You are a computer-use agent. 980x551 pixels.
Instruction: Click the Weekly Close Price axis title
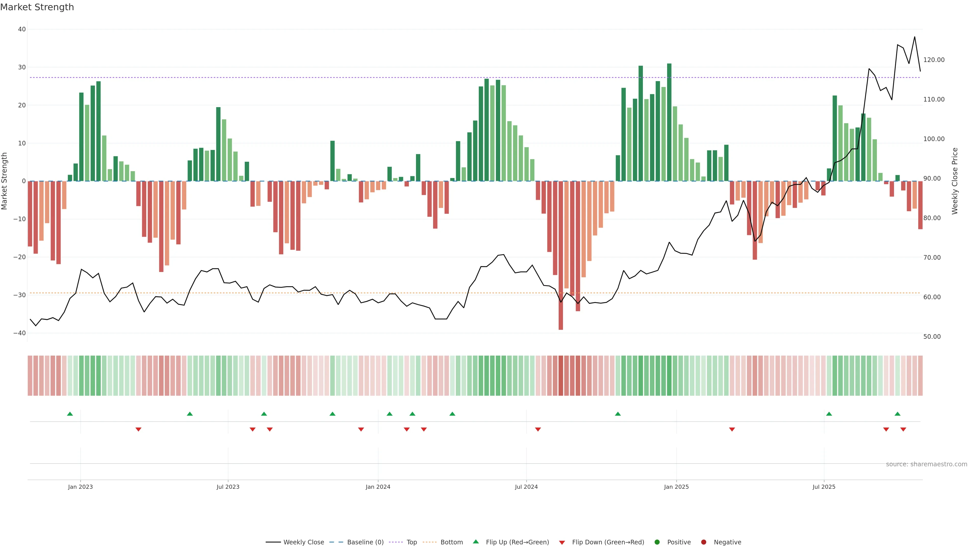(955, 181)
